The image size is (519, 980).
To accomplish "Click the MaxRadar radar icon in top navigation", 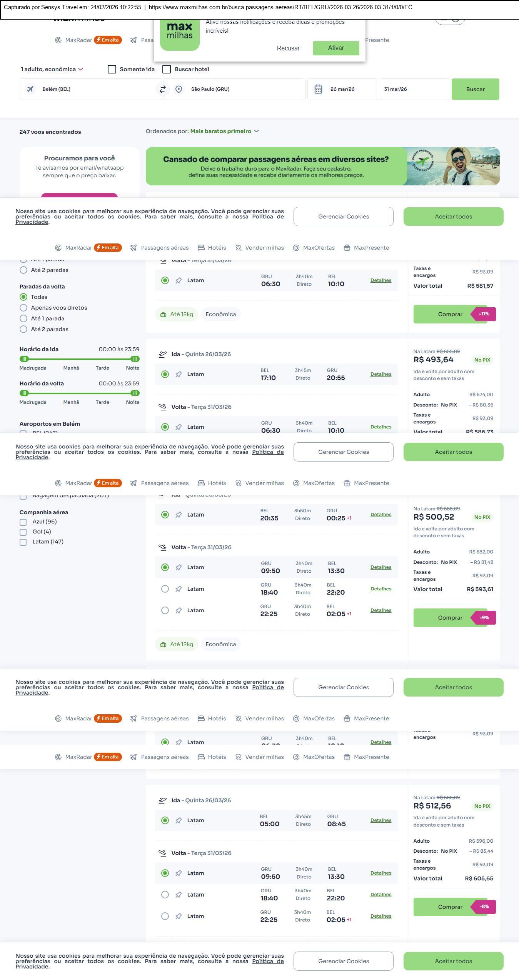I will point(58,40).
